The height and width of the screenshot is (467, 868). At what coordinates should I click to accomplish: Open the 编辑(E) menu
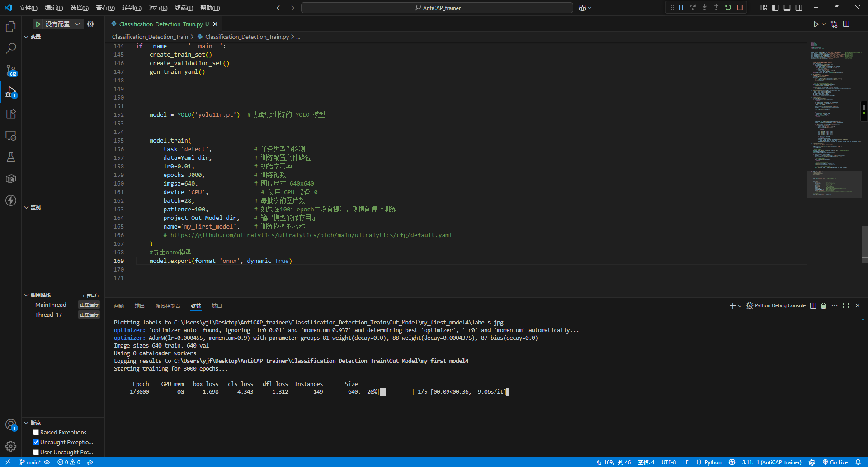point(54,8)
